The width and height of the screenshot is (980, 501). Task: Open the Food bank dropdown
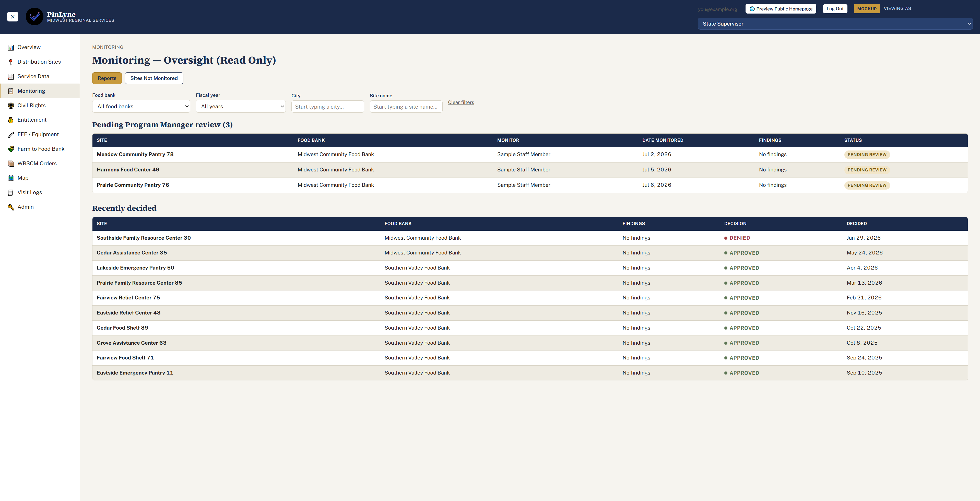(x=141, y=107)
